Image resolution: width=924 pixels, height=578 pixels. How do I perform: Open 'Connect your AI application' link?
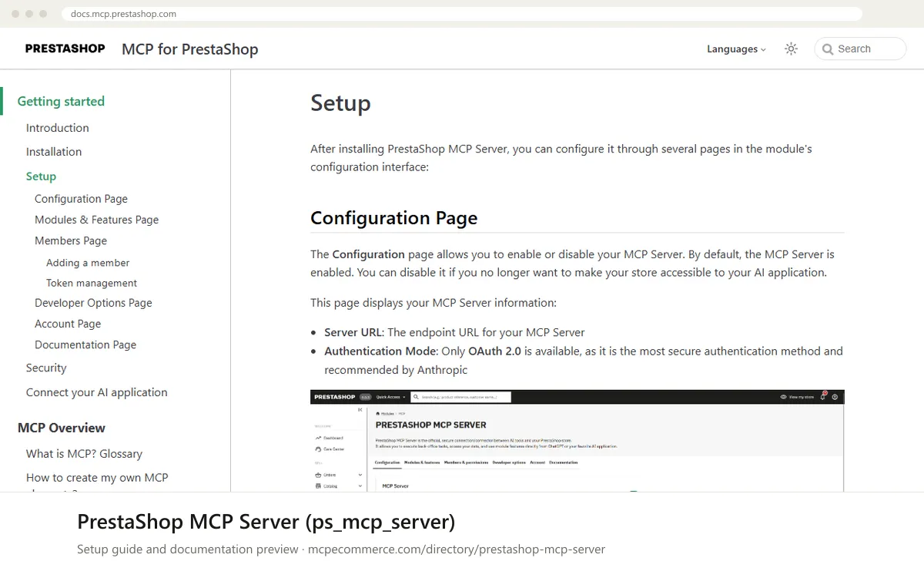[96, 392]
